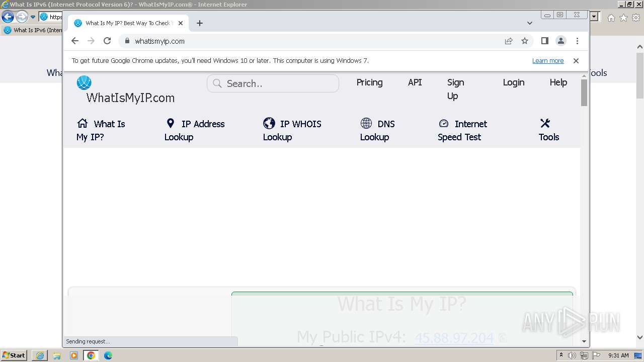
Task: Open the Chrome tab search chevron
Action: [x=530, y=23]
